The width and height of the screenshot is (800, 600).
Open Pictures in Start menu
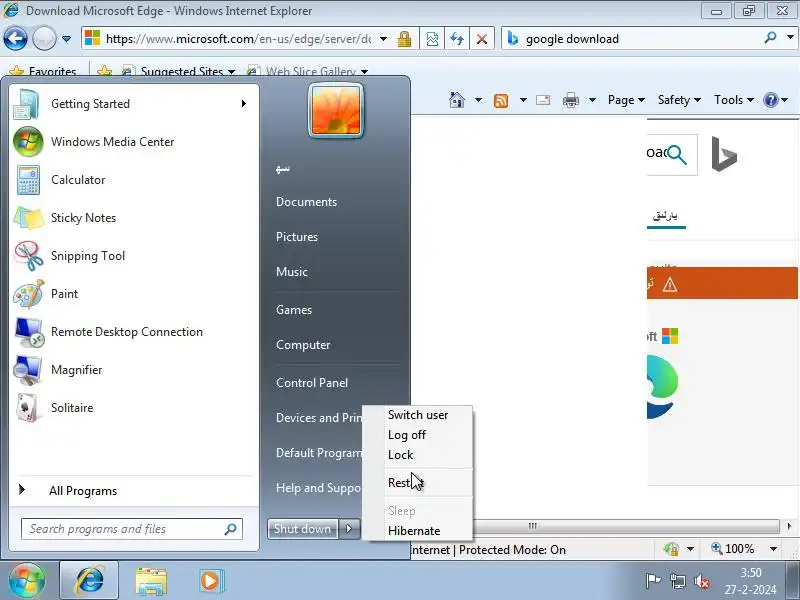(296, 237)
